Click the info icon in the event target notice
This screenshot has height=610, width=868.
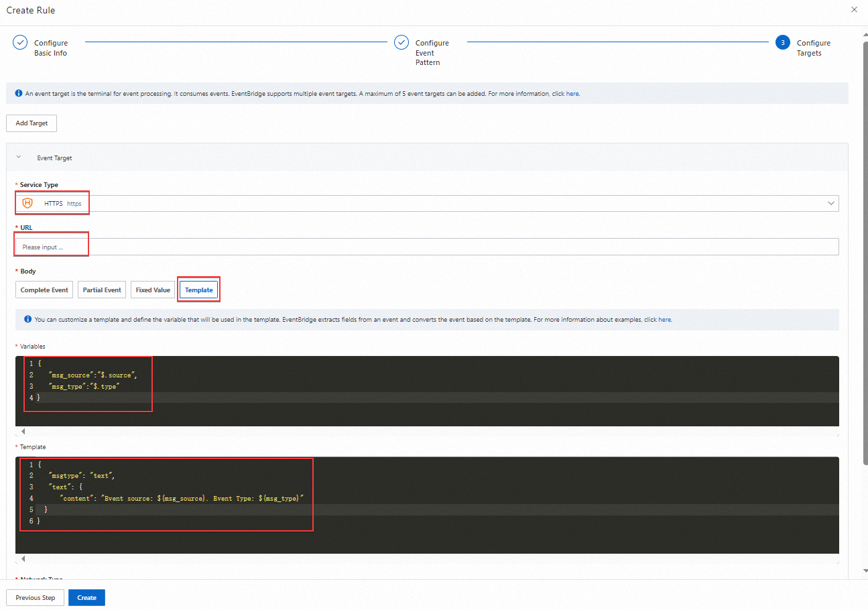click(19, 93)
